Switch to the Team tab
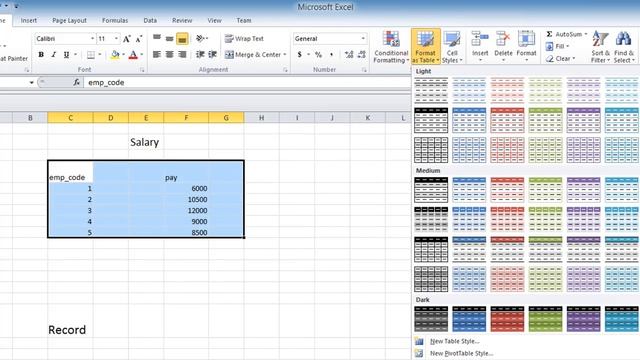This screenshot has height=360, width=640. click(244, 20)
